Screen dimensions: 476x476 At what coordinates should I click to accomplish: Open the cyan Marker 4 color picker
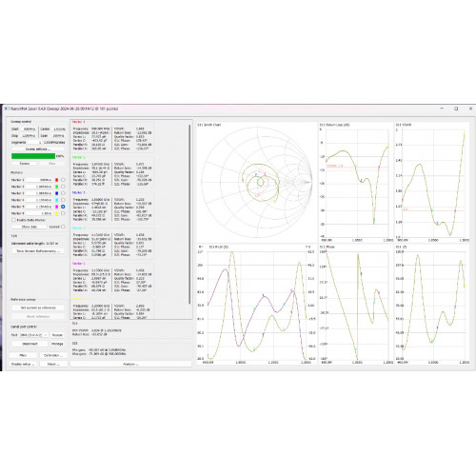57,200
